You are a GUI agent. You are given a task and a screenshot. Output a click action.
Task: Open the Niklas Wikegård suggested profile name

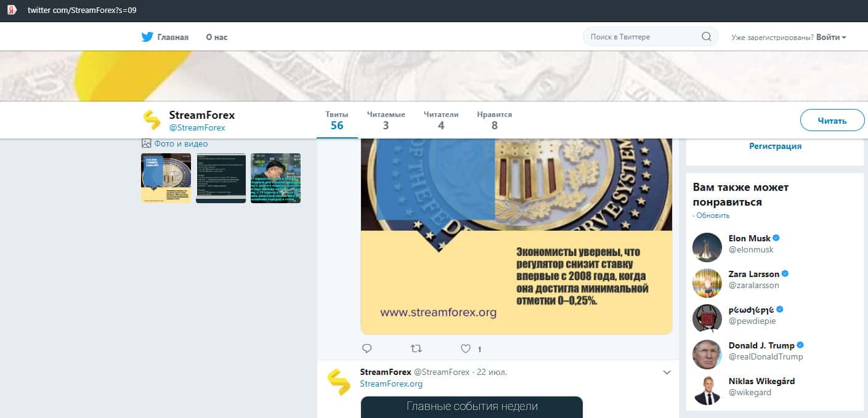tap(762, 381)
